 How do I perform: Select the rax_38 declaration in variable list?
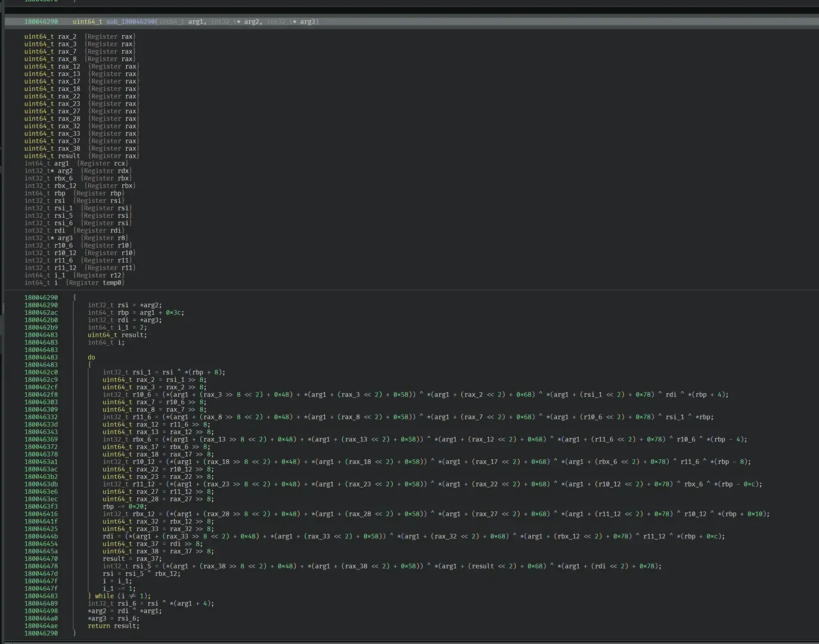[82, 148]
